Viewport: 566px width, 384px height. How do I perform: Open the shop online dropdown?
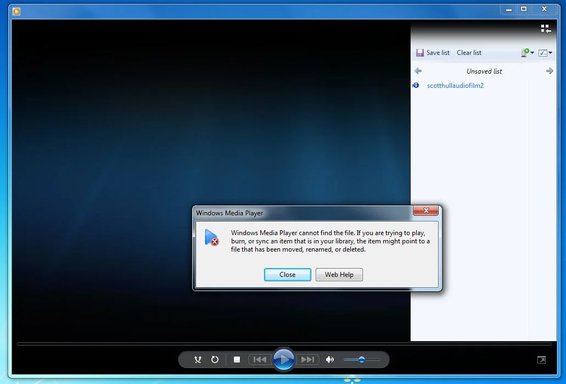[x=527, y=53]
